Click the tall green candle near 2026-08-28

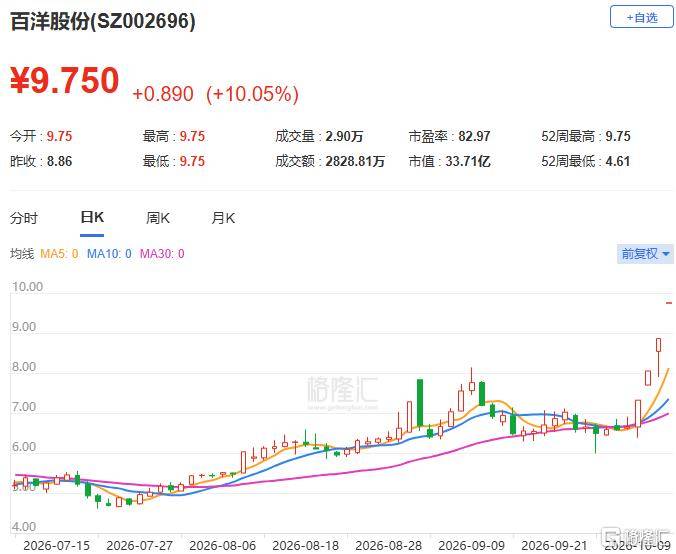[x=419, y=403]
